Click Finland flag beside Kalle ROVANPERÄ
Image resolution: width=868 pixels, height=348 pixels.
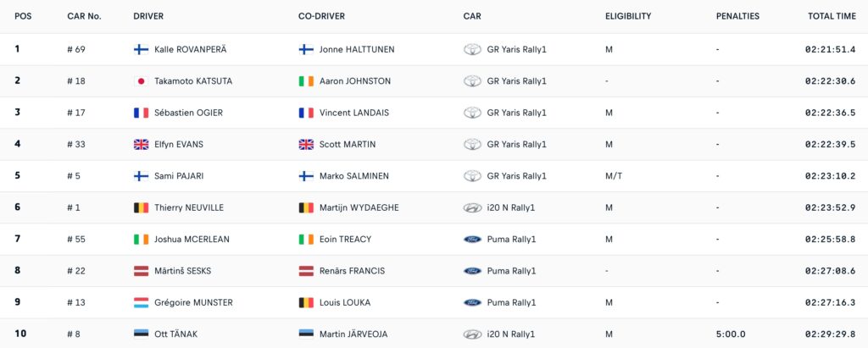pyautogui.click(x=142, y=49)
